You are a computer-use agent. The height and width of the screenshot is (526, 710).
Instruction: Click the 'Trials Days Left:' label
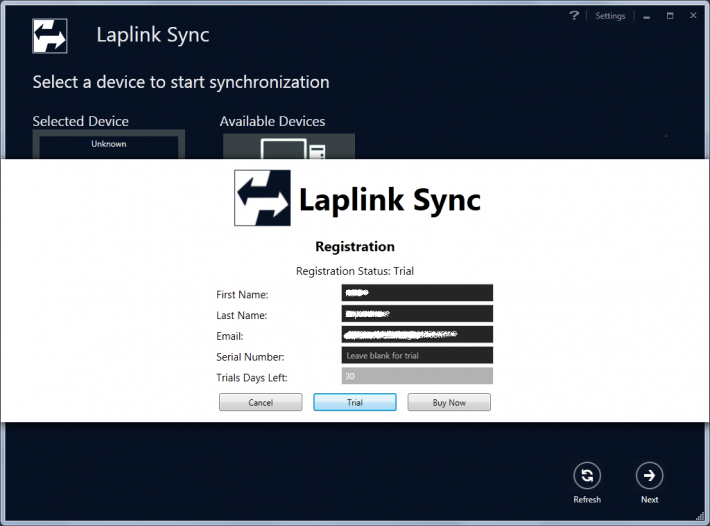(252, 378)
